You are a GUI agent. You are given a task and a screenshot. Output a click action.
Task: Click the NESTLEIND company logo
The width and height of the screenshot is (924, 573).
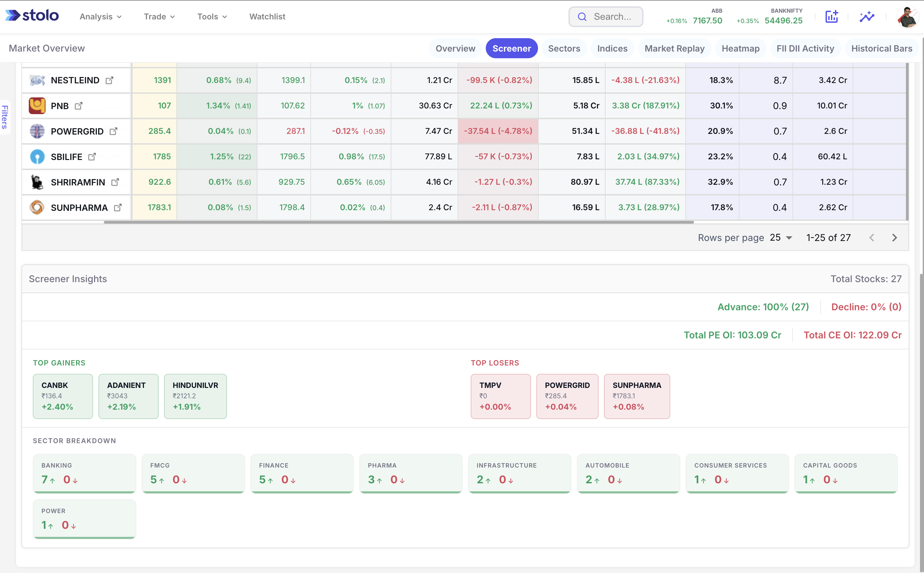37,80
